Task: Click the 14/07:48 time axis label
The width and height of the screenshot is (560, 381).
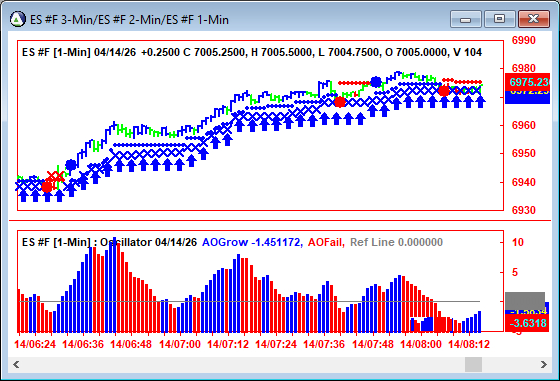Action: (373, 344)
